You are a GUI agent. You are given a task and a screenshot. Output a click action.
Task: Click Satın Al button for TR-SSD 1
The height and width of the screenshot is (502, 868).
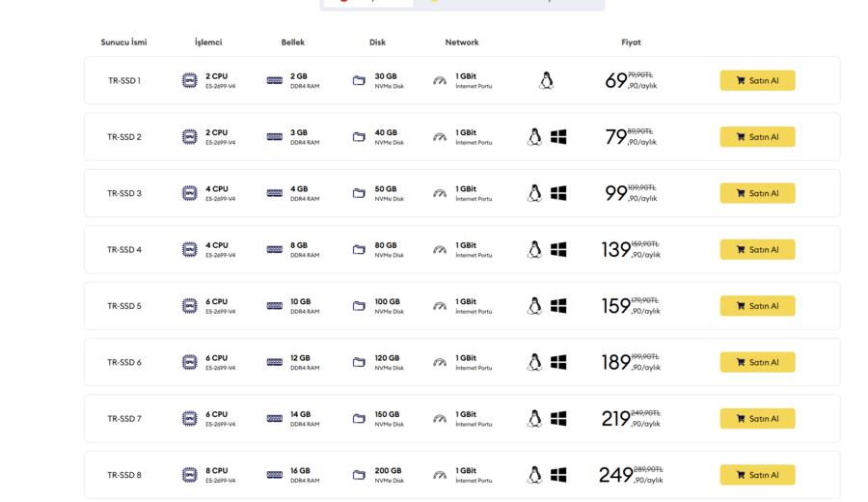point(757,80)
